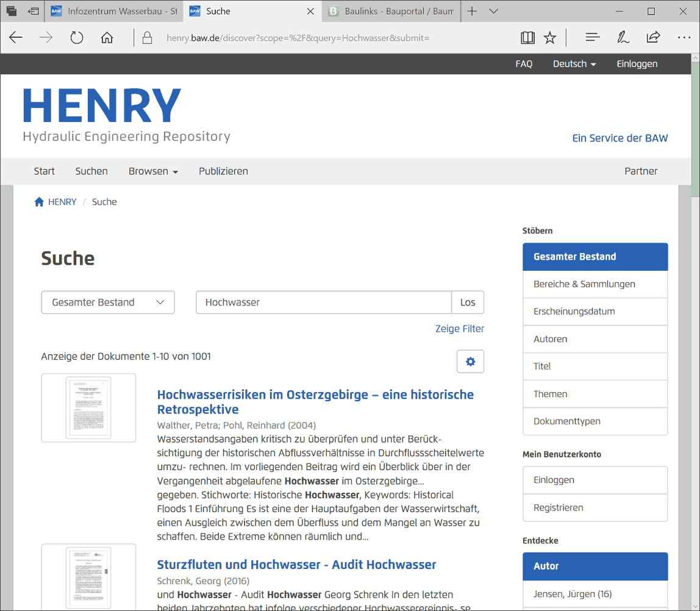Screen dimensions: 700x611
Task: Click the padlock site security icon
Action: click(148, 37)
